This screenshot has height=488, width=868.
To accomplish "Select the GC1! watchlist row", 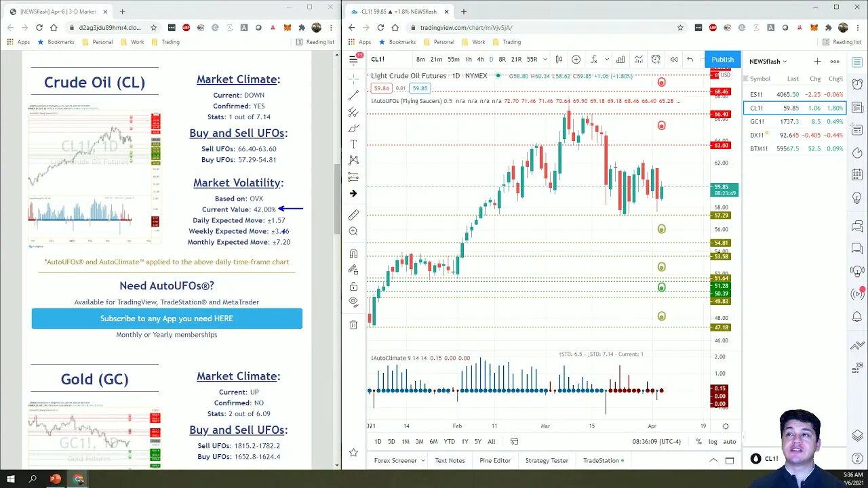I will (x=796, y=122).
